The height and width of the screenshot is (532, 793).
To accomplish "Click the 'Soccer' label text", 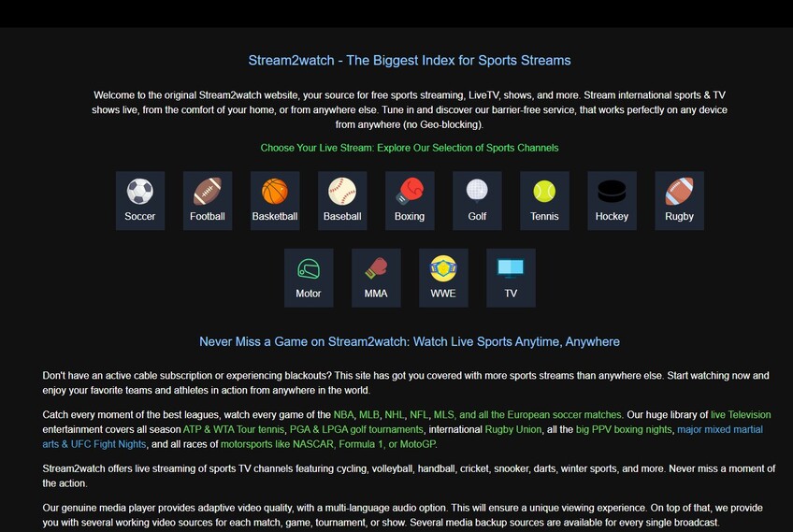I will tap(140, 216).
